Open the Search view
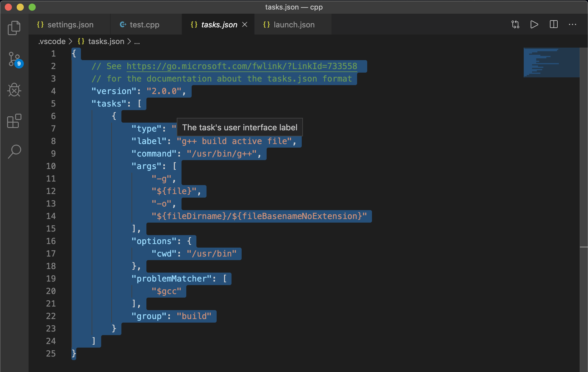 point(14,151)
